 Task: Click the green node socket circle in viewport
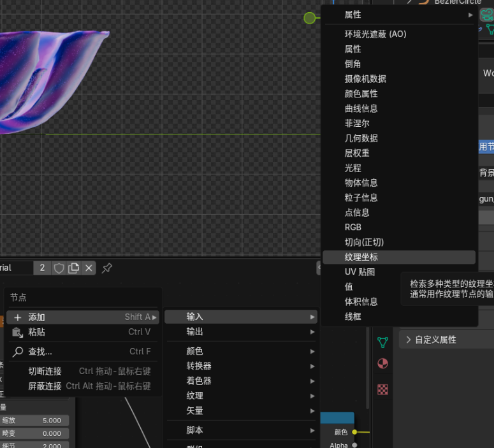coord(309,18)
